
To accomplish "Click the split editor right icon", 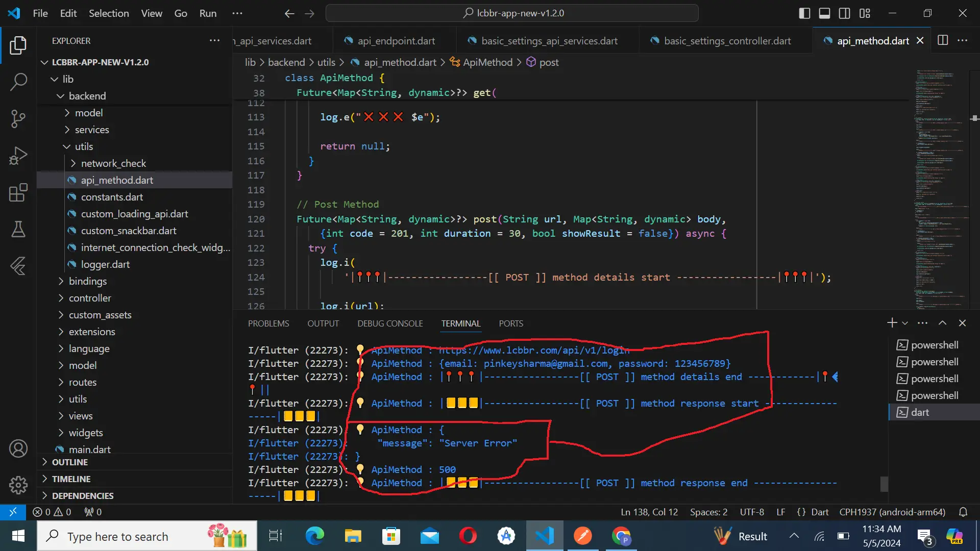I will [x=943, y=40].
